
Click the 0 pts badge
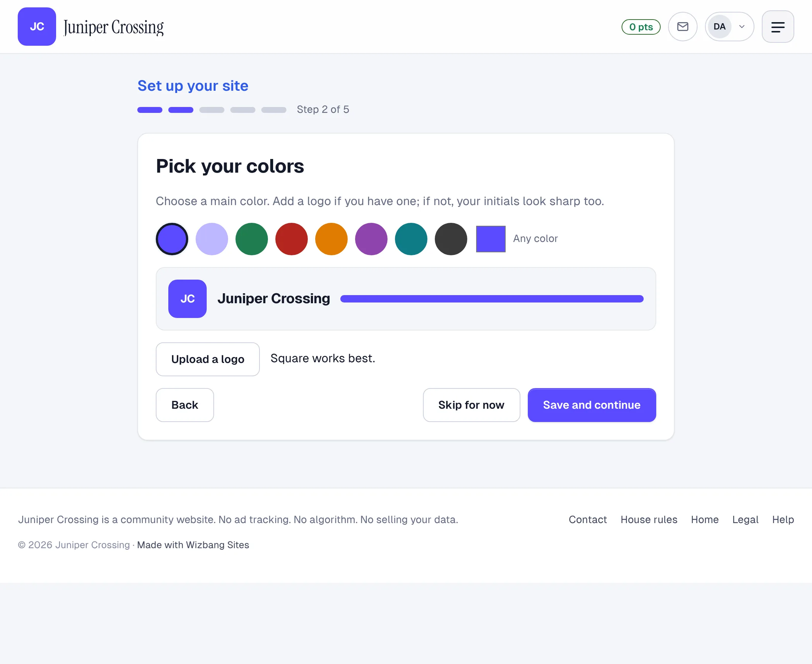[x=641, y=27]
